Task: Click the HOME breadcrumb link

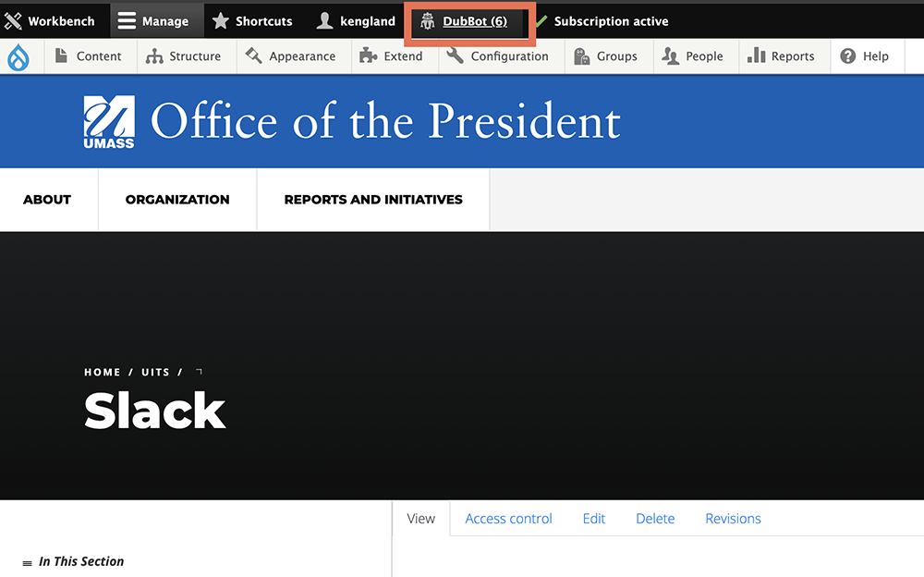Action: (x=102, y=372)
